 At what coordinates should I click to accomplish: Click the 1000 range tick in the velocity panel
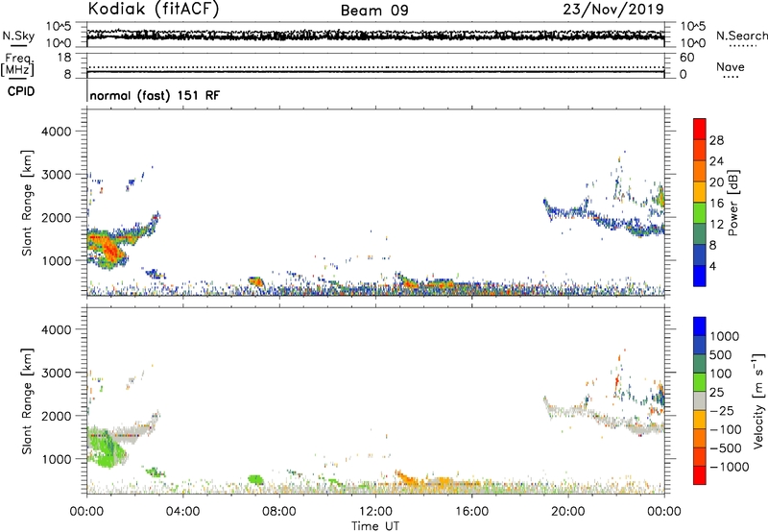click(56, 459)
